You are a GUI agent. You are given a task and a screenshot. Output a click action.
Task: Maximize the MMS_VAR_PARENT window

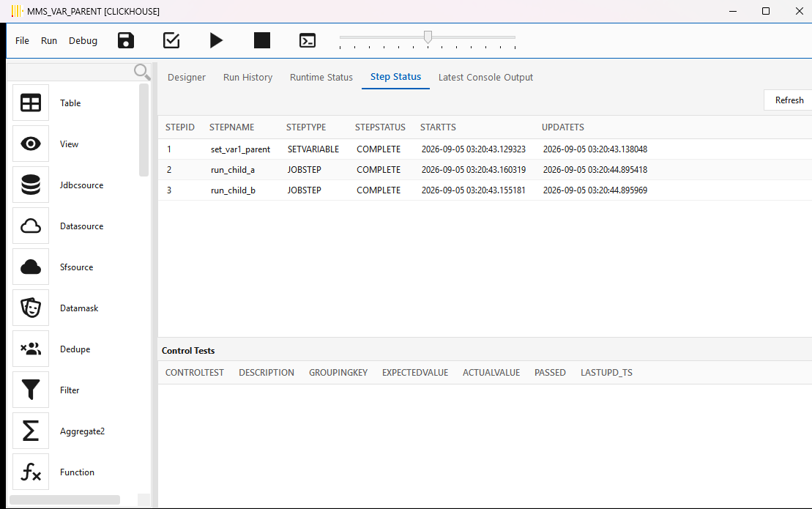[766, 11]
